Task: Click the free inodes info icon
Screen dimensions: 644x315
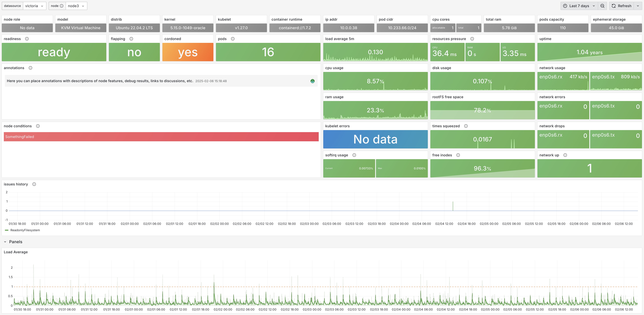Action: [x=458, y=155]
